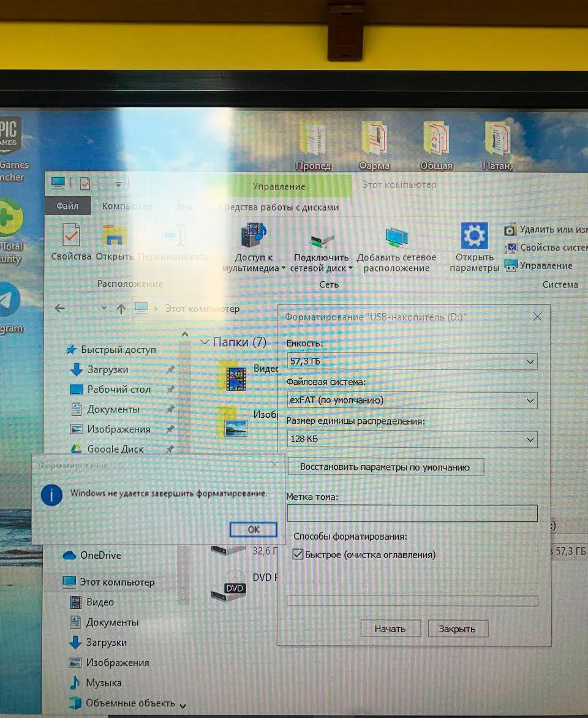Click the blue info icon in error dialog
Image resolution: width=588 pixels, height=718 pixels.
(51, 496)
